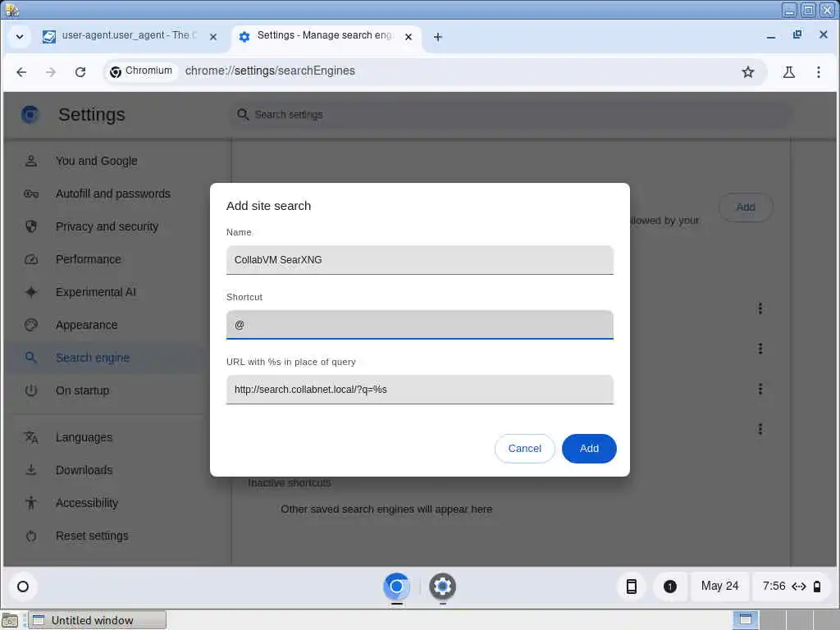Screen dimensions: 840x630
Task: Click the URL with %s input field
Action: 419,390
